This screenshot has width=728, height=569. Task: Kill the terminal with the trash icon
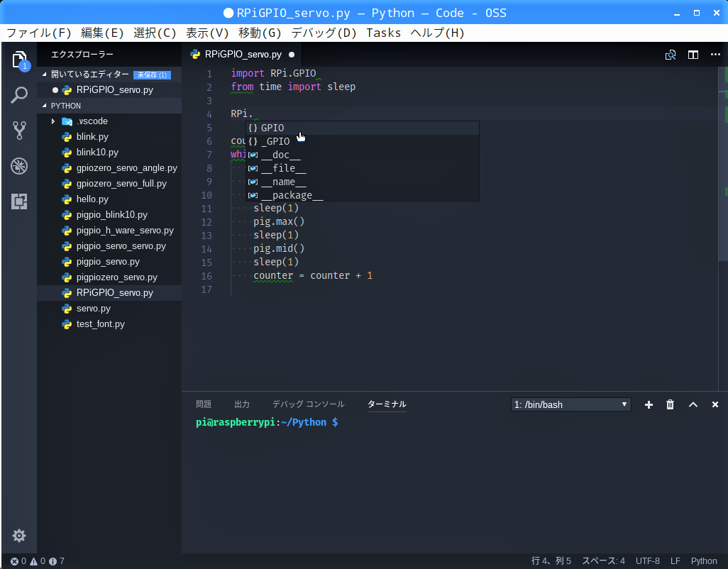pyautogui.click(x=670, y=404)
